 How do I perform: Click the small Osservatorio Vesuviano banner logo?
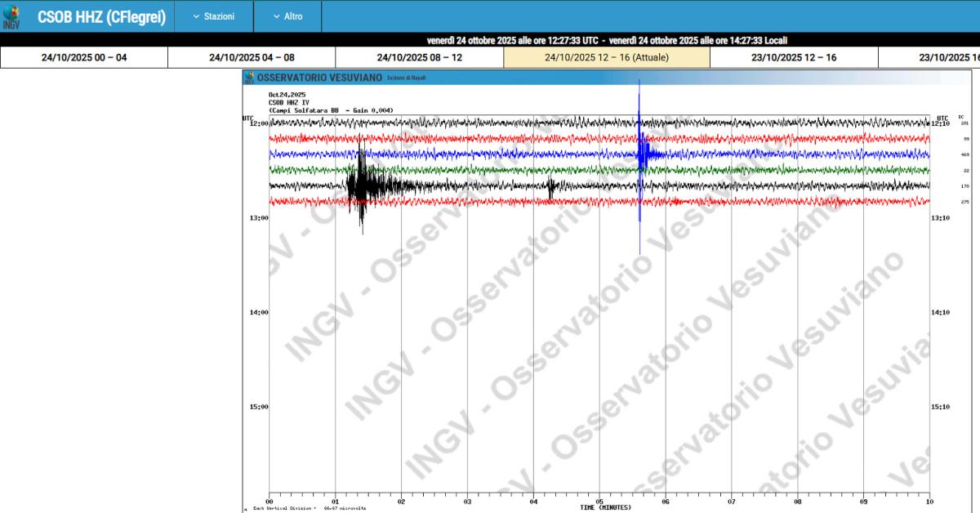(x=249, y=78)
